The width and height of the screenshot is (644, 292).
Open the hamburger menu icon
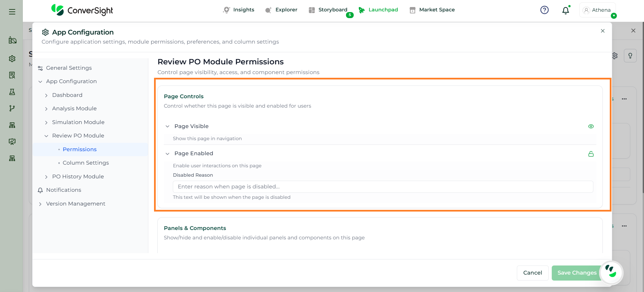(x=12, y=12)
